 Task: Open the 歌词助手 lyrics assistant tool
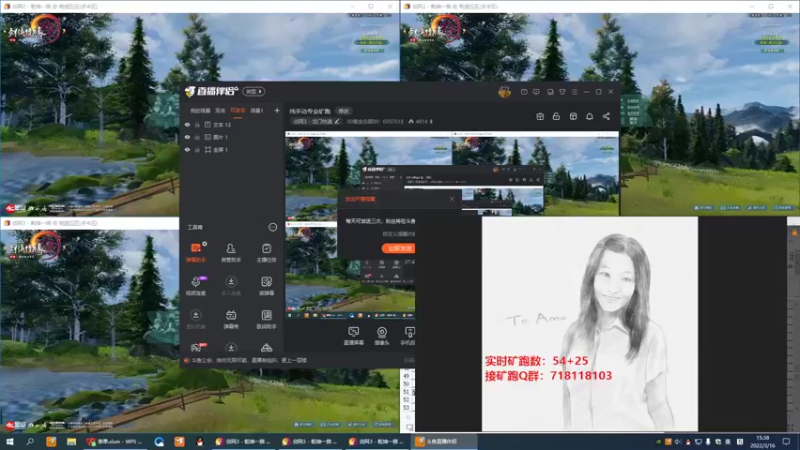[x=266, y=319]
